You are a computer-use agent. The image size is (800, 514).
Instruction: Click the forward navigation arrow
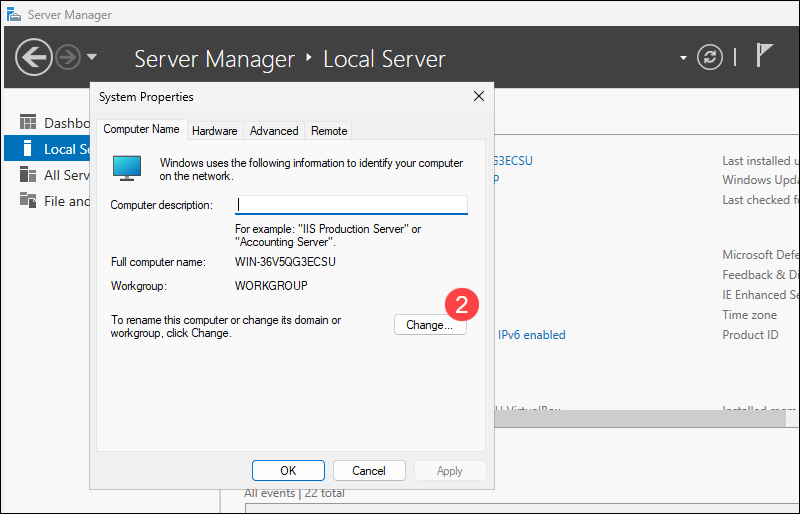(x=68, y=58)
